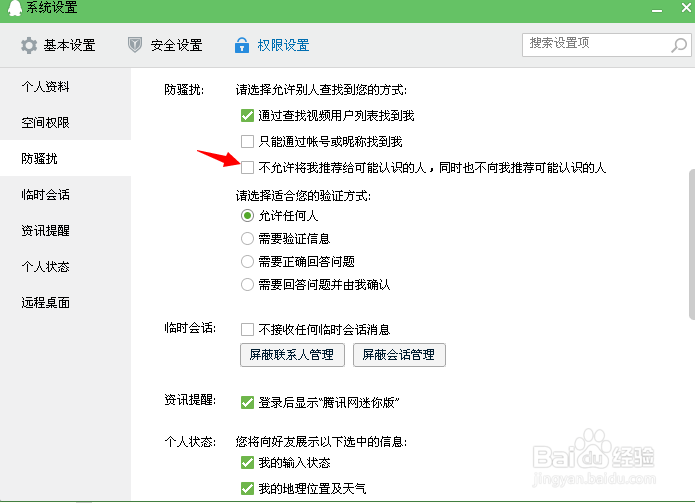Minimize the 系统设置 window
Screen dimensions: 695x503
click(x=657, y=10)
